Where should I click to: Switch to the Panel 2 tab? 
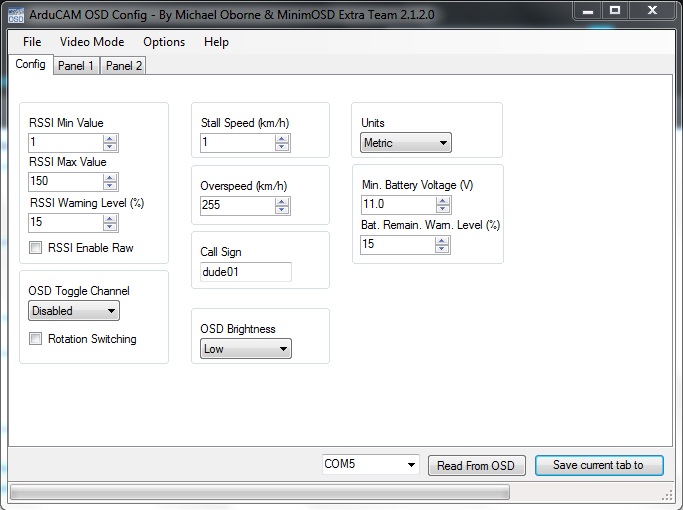tap(123, 66)
